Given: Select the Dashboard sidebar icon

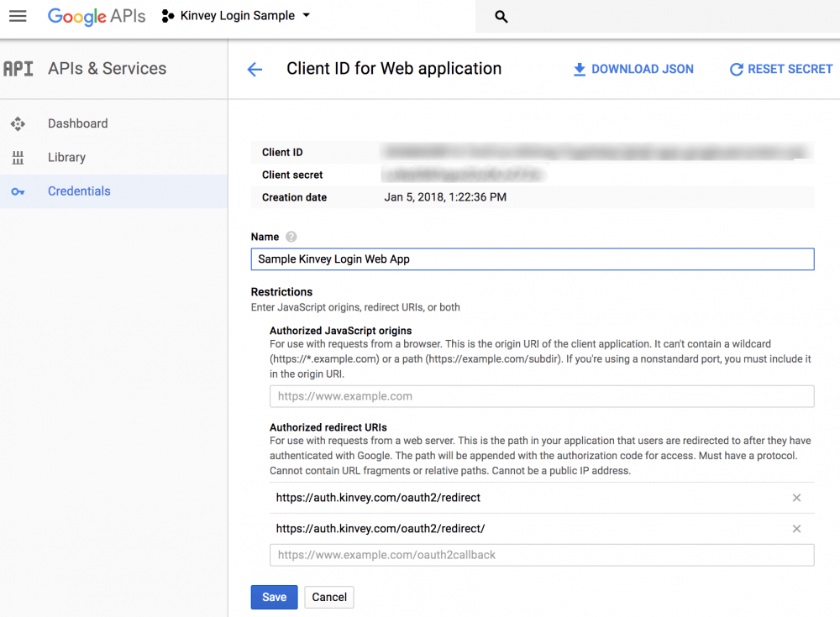Looking at the screenshot, I should (x=18, y=123).
